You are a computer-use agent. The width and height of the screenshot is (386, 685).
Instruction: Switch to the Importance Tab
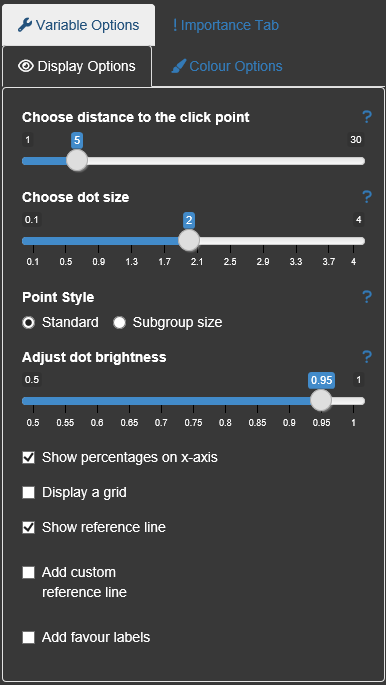[225, 25]
